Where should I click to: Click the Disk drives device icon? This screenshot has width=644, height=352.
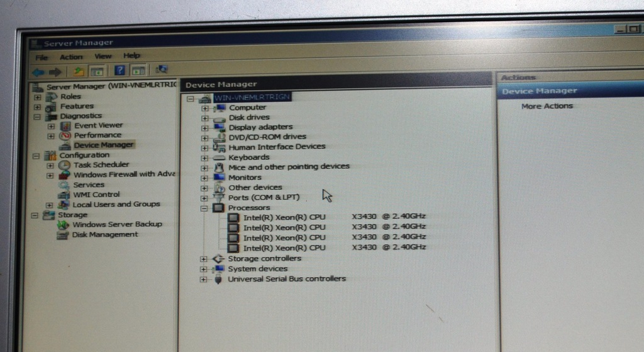pos(219,118)
